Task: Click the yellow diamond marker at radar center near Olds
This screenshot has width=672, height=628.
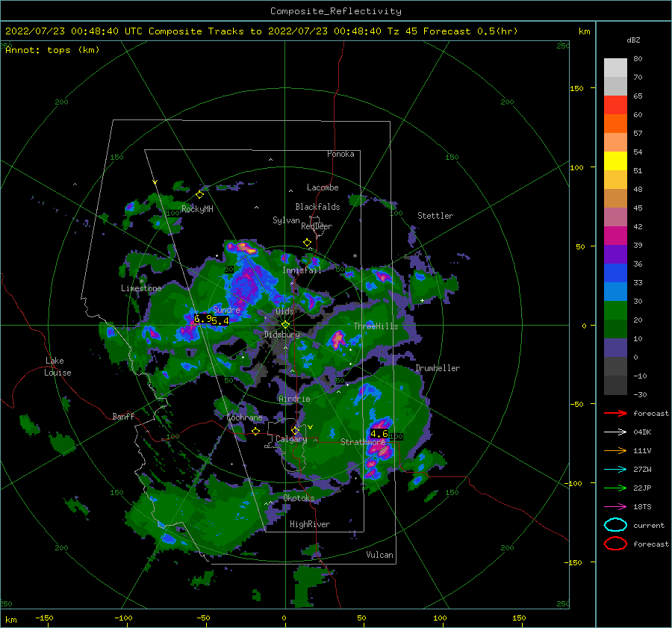Action: coord(285,325)
